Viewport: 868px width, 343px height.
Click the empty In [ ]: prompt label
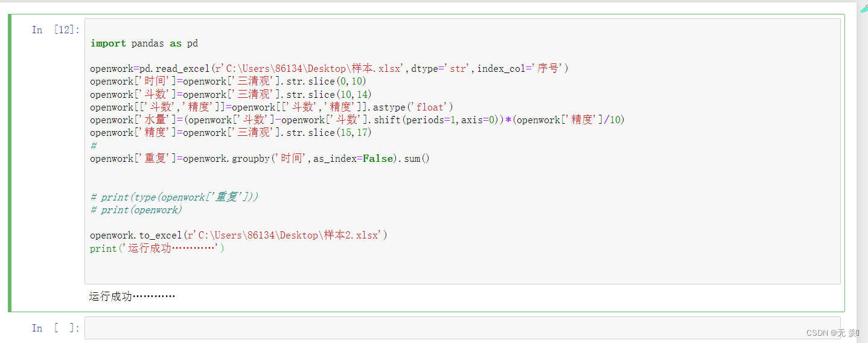(56, 328)
